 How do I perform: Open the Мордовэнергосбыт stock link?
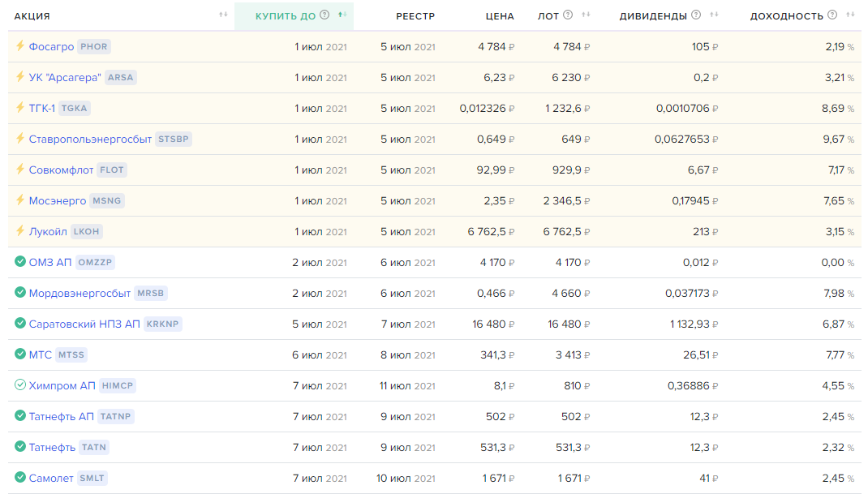(79, 293)
